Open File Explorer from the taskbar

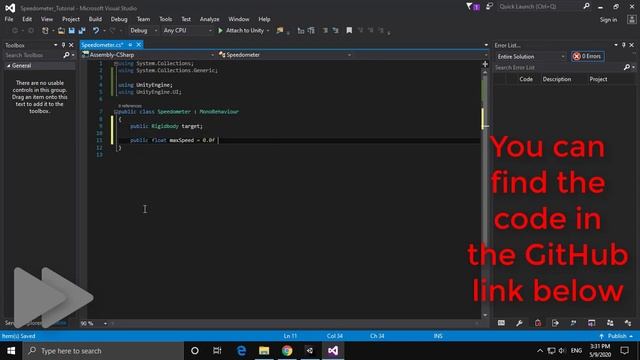click(264, 351)
